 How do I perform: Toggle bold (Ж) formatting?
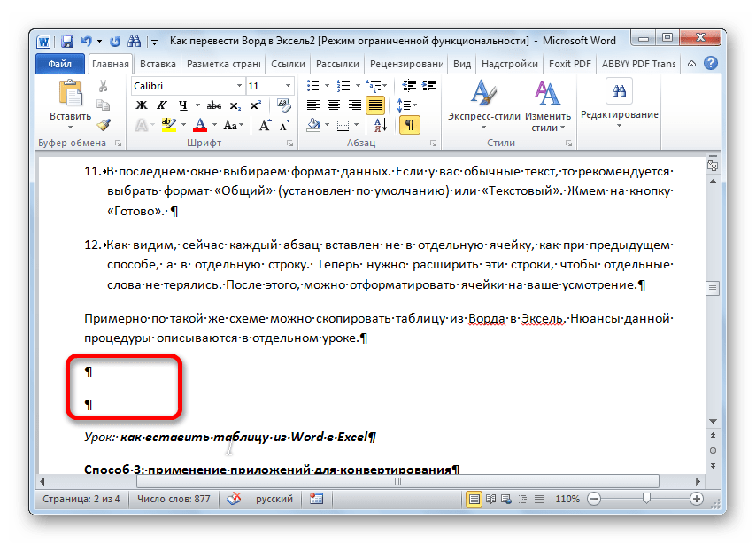coord(141,105)
